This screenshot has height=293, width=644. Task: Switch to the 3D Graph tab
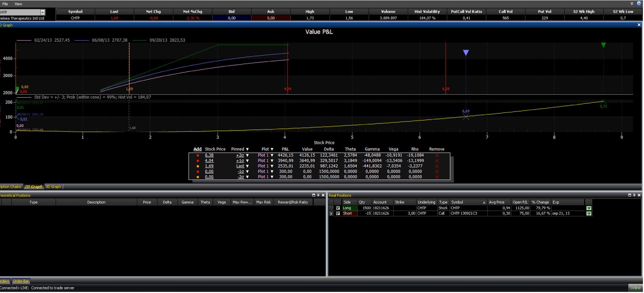click(53, 187)
